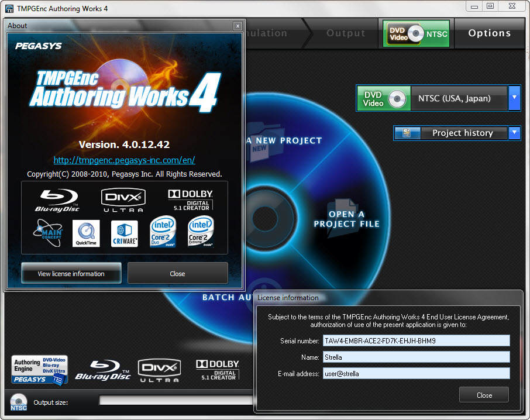Click the Dolby Digital logo in the About dialog
Viewport: 530px width, 420px height.
[191, 200]
